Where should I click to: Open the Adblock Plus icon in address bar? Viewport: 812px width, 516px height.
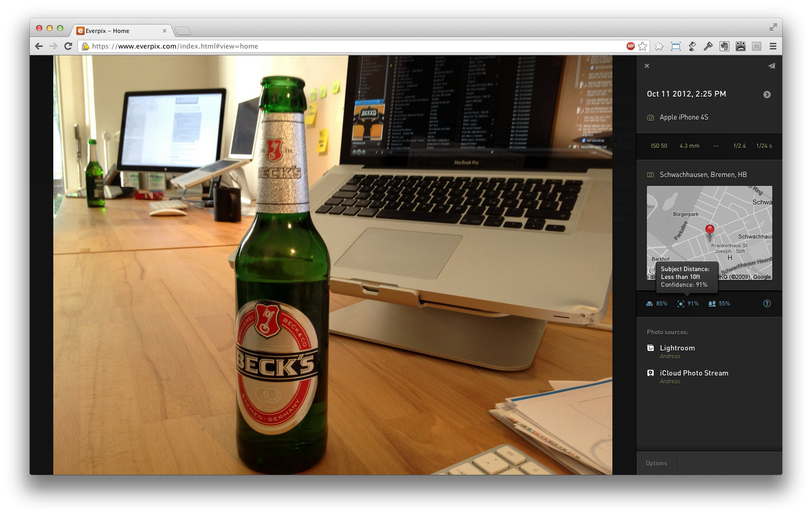[631, 46]
